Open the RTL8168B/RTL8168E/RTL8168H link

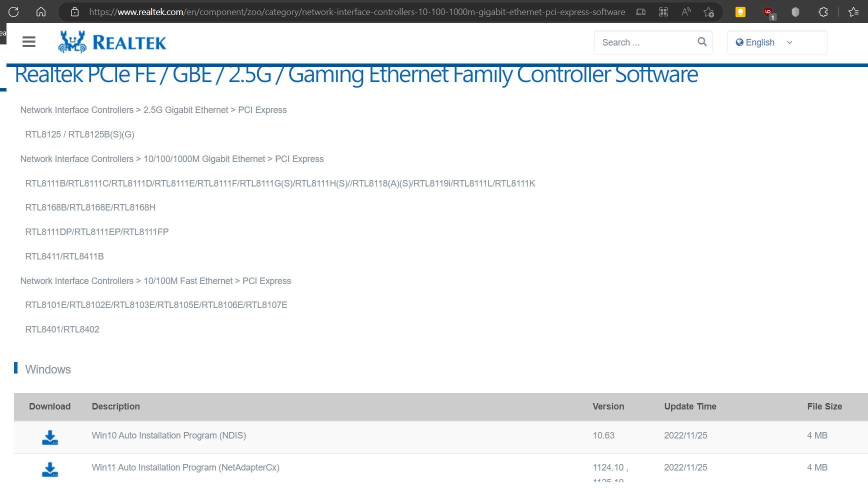[90, 207]
